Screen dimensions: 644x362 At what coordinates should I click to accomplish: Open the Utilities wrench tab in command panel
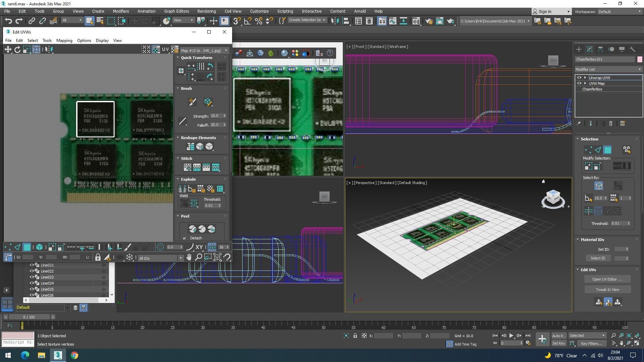coord(632,49)
